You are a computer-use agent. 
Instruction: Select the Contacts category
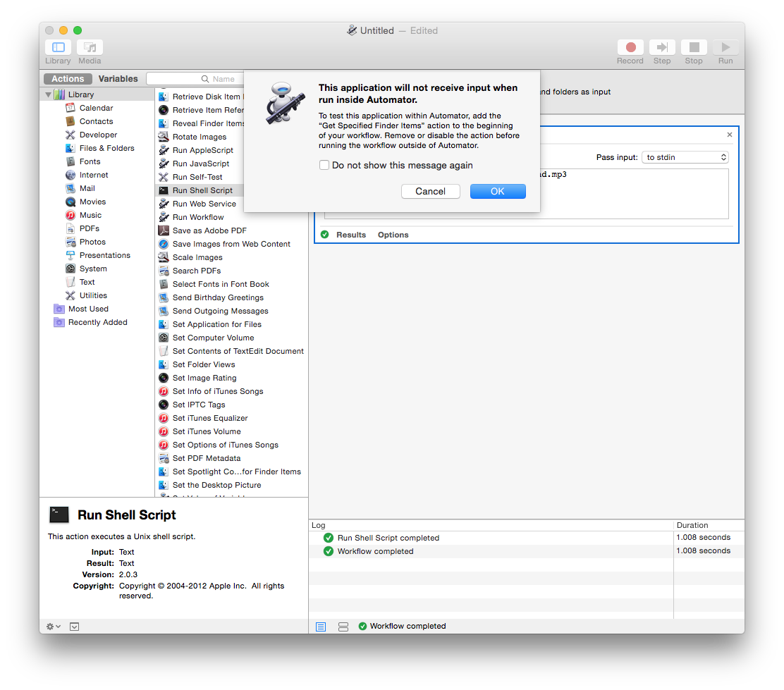pyautogui.click(x=96, y=121)
